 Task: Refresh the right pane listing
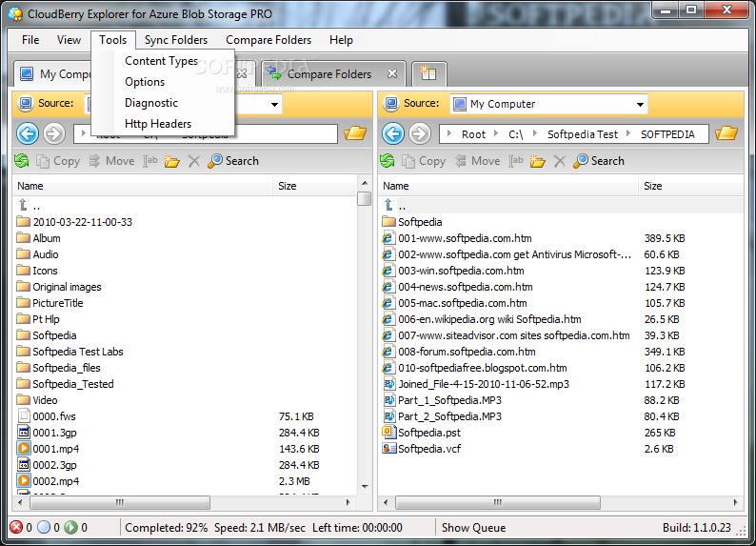[x=388, y=161]
